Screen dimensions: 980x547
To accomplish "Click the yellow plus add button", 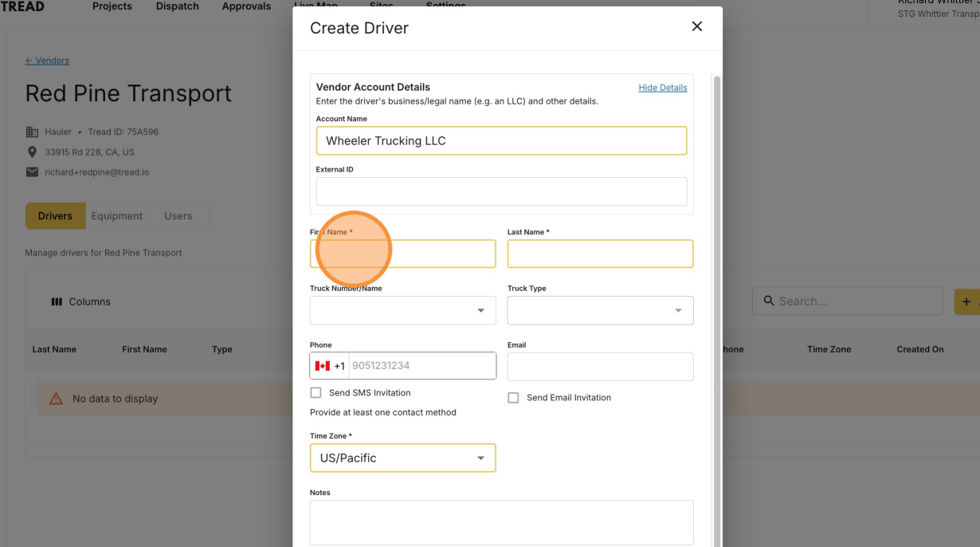I will (967, 301).
